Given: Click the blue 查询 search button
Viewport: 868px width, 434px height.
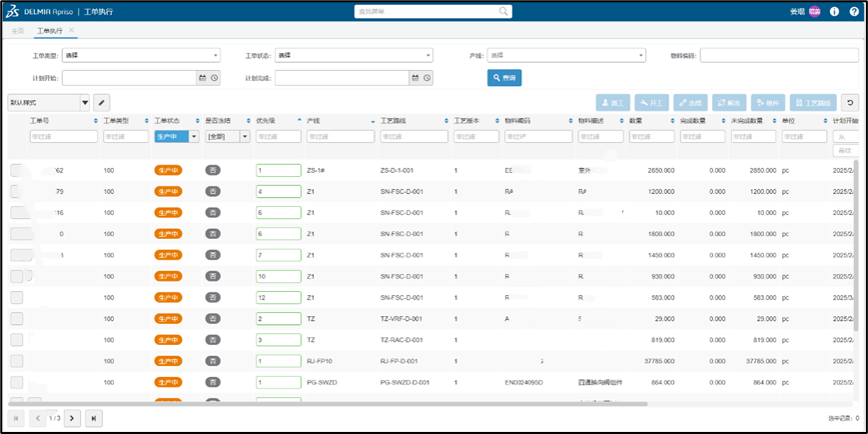Looking at the screenshot, I should point(504,78).
